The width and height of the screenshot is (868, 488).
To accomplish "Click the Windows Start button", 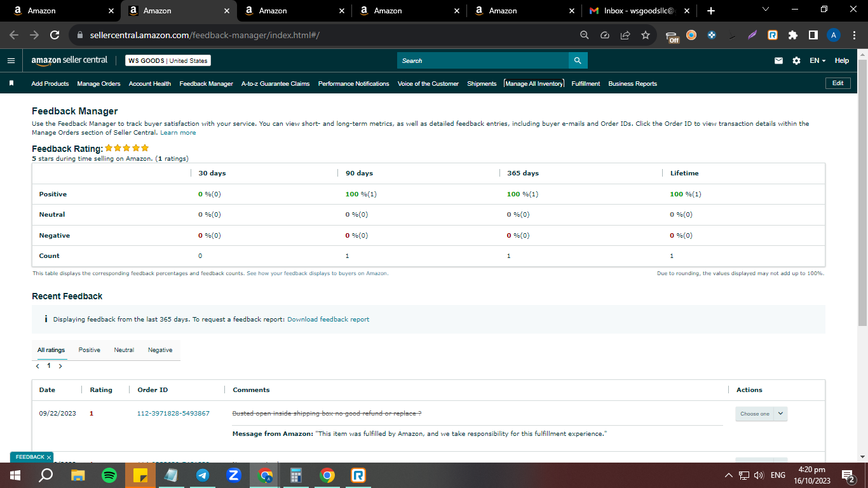I will coord(15,475).
